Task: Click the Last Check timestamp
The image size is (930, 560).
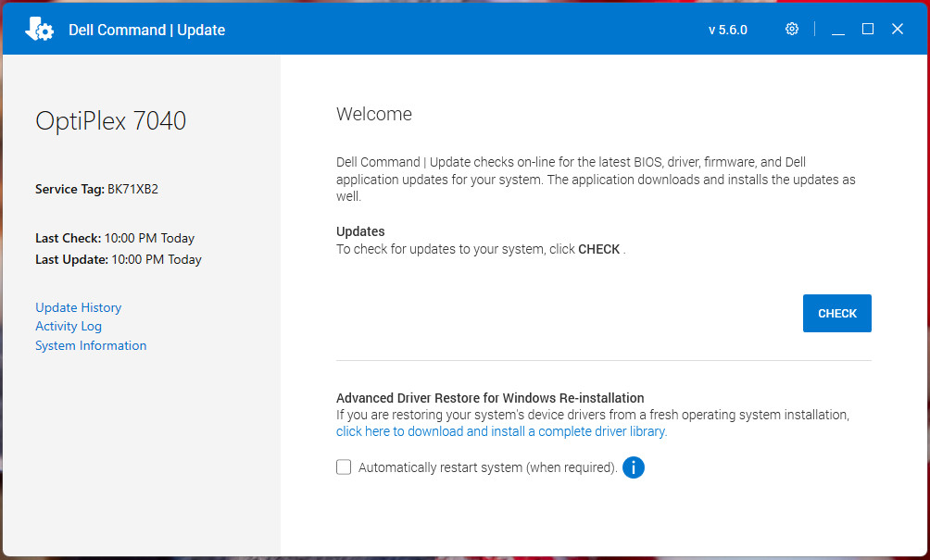Action: (x=149, y=238)
